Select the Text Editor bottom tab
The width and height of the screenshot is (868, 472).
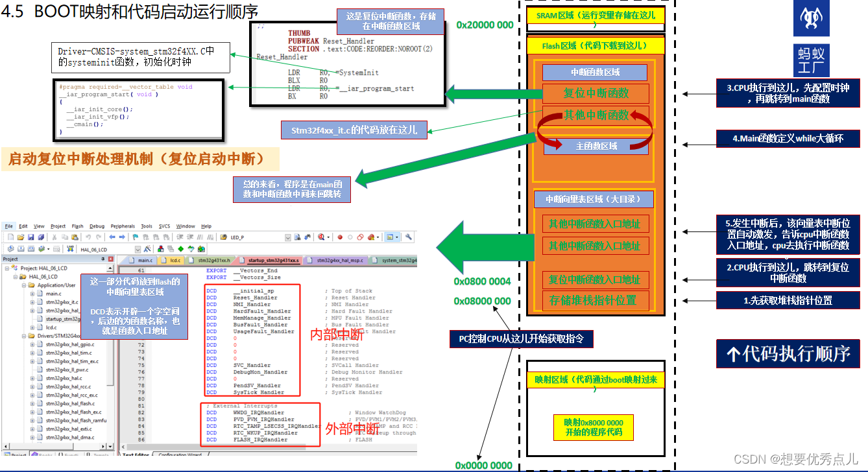tap(136, 455)
